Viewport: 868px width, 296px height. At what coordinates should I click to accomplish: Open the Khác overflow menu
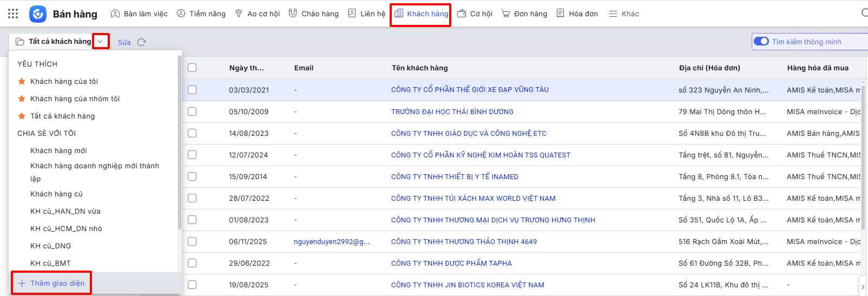tap(623, 14)
